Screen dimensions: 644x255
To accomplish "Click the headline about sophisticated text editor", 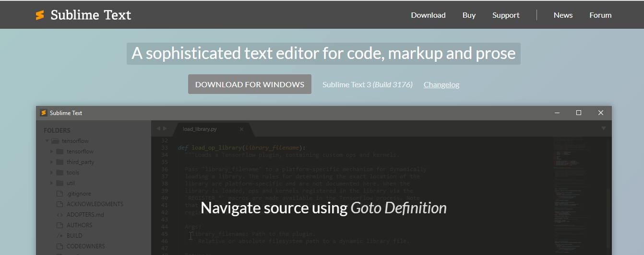I will click(x=323, y=54).
